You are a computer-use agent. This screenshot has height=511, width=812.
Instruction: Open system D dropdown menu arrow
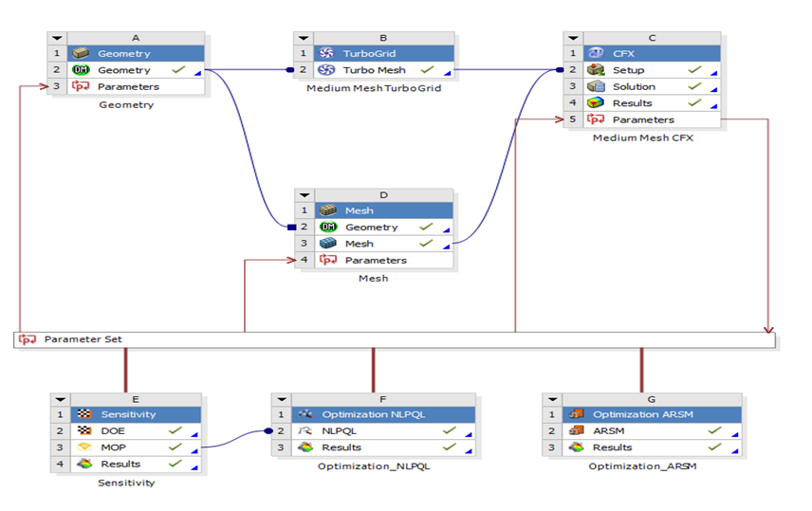304,195
